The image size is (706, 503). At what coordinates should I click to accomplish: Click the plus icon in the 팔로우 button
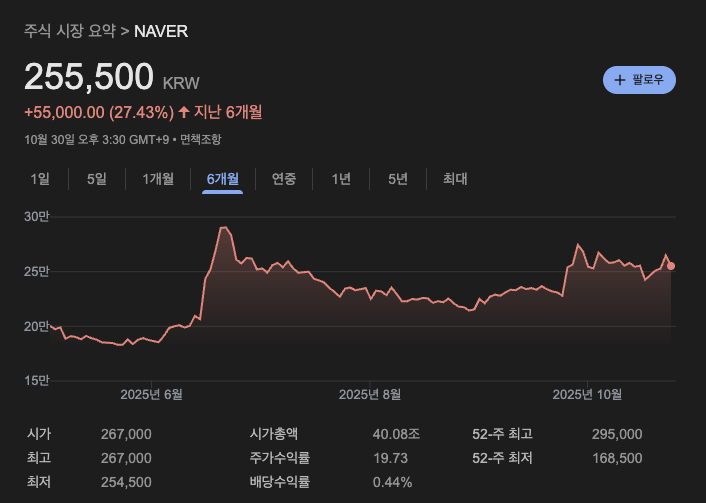click(x=620, y=80)
